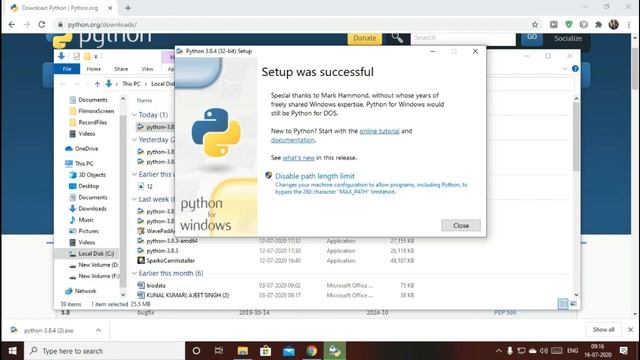640x360 pixels.
Task: Select Downloads in the navigation pane
Action: (x=92, y=209)
